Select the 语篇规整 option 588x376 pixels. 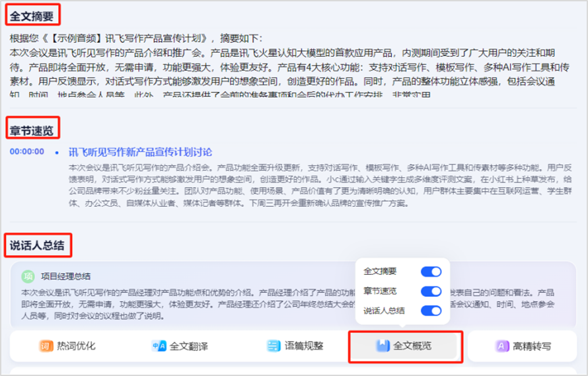point(295,346)
